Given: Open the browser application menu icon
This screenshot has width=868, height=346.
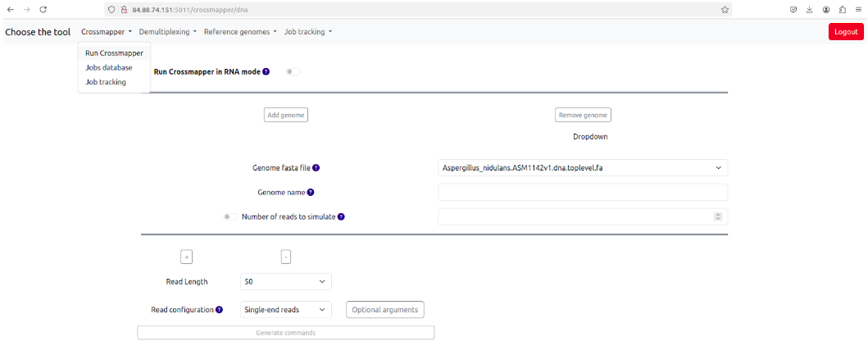Looking at the screenshot, I should click(x=857, y=9).
